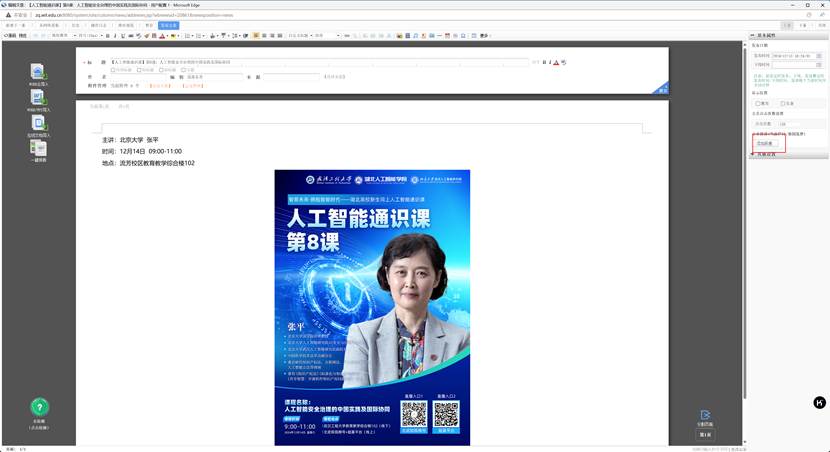Click into the article title input field
Image resolution: width=830 pixels, height=452 pixels.
(319, 62)
